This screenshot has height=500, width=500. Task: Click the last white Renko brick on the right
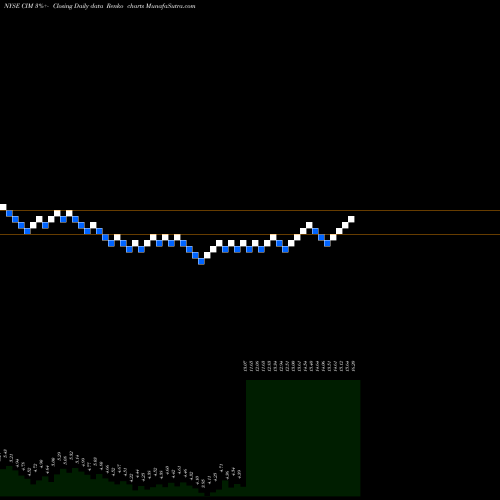tap(351, 219)
